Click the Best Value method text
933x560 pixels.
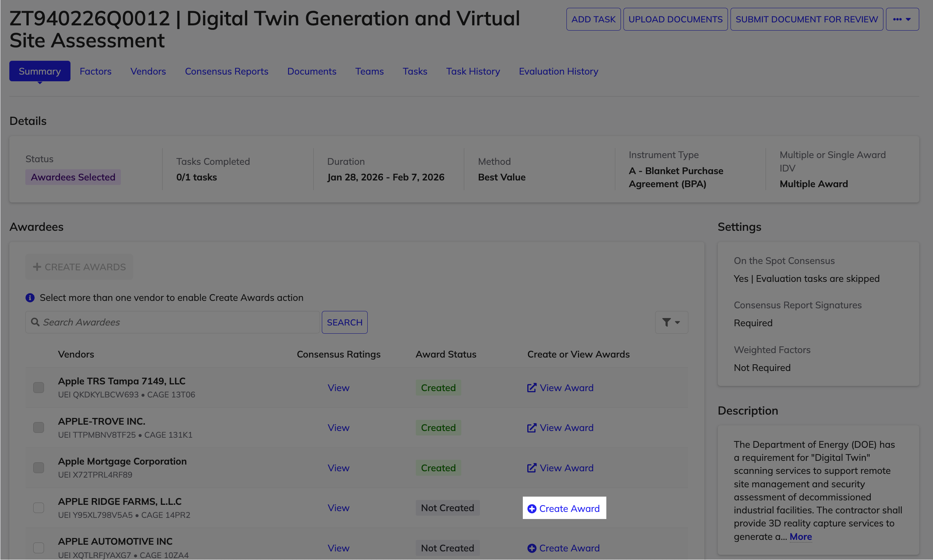[x=502, y=177]
